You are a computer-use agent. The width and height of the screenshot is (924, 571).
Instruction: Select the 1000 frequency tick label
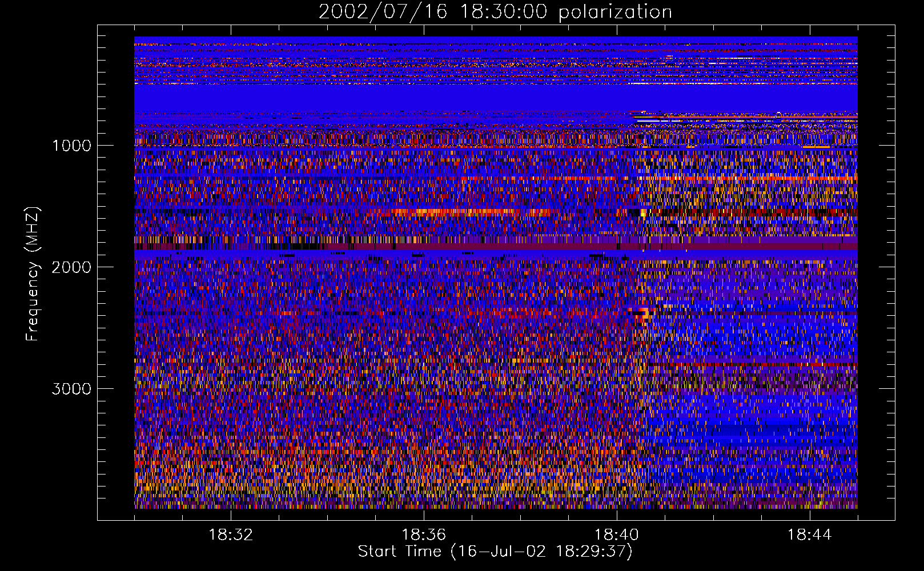point(71,146)
